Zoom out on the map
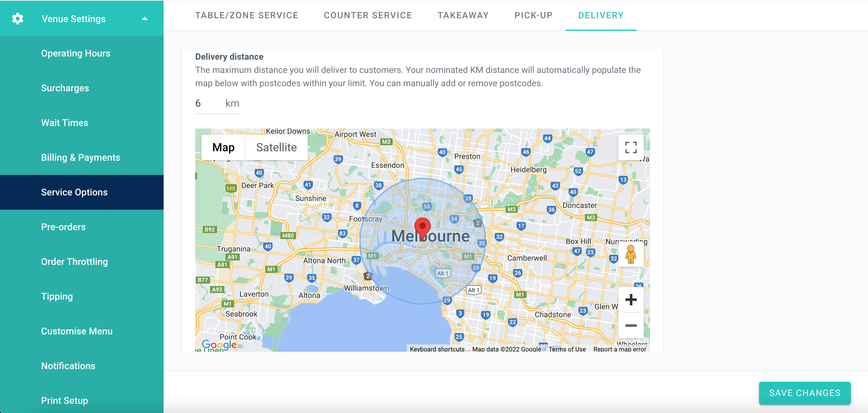The width and height of the screenshot is (868, 413). pyautogui.click(x=630, y=325)
